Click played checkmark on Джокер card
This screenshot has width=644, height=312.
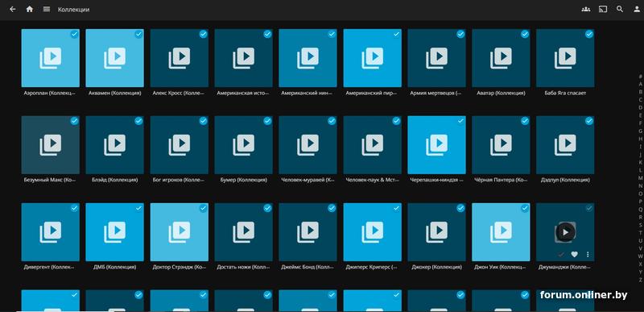coord(460,209)
